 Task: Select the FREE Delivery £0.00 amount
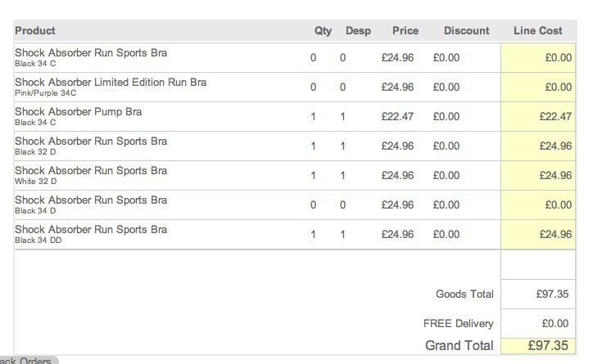pos(555,324)
